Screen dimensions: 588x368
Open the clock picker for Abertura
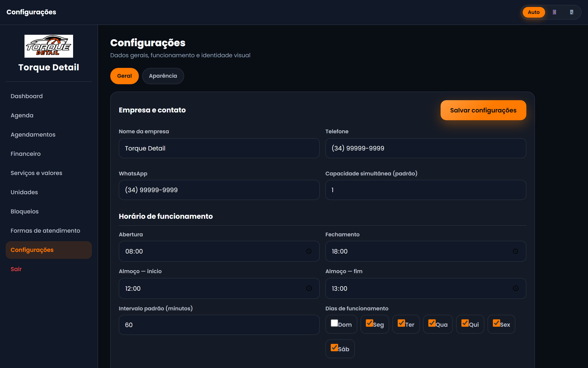tap(309, 251)
